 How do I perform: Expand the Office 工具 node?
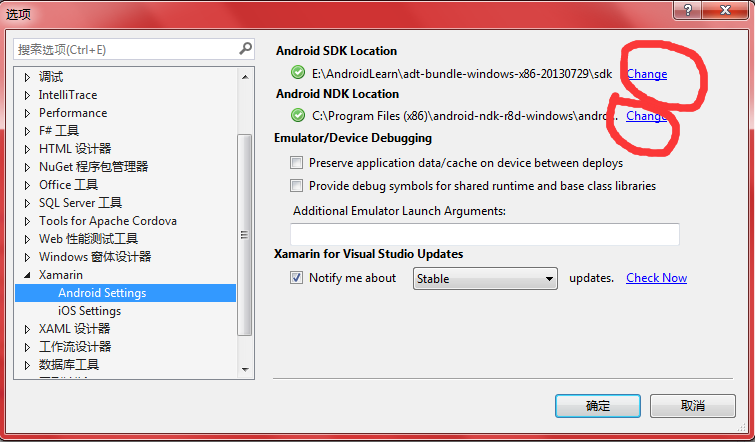point(27,185)
